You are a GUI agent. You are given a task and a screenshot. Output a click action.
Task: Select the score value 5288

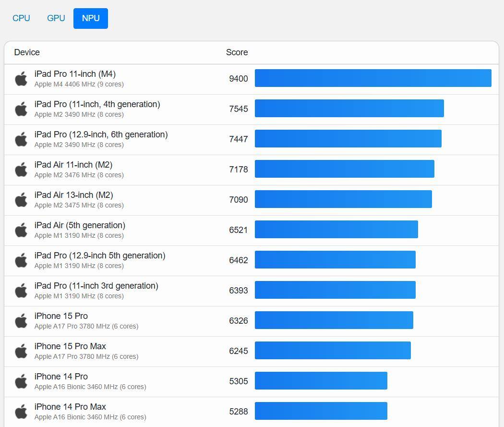pyautogui.click(x=239, y=411)
